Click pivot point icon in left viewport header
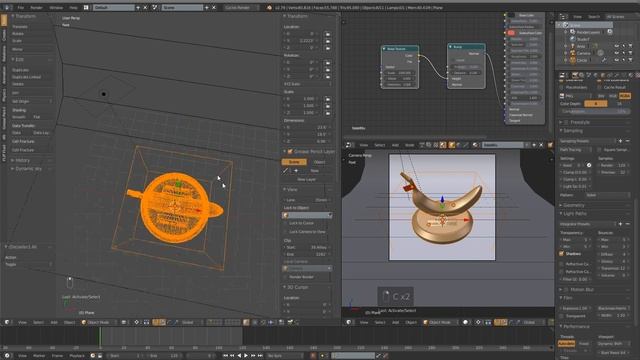The image size is (640, 360). point(136,322)
